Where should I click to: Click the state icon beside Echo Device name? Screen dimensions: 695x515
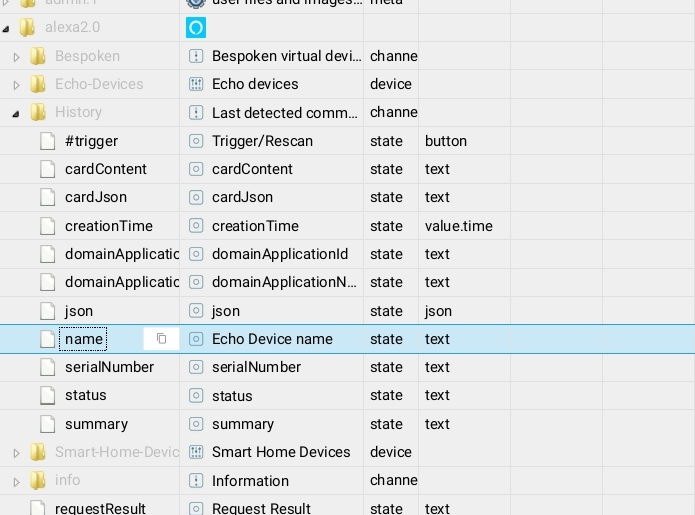pos(196,339)
